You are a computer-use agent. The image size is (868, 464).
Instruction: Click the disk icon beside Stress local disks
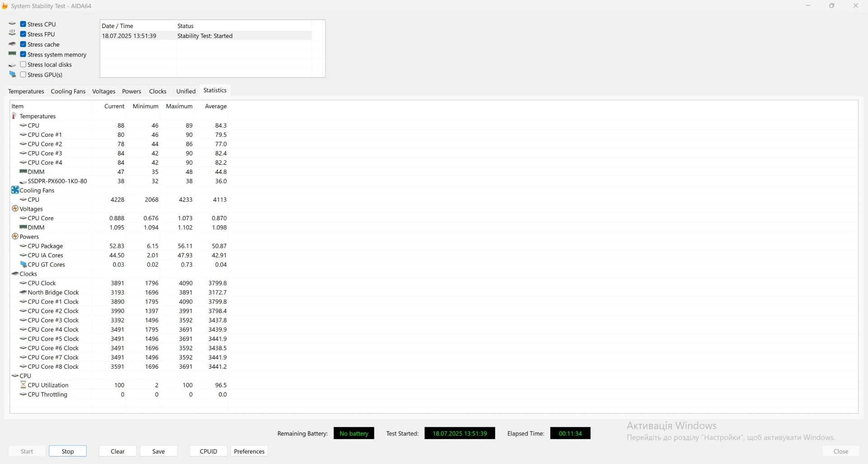point(12,65)
